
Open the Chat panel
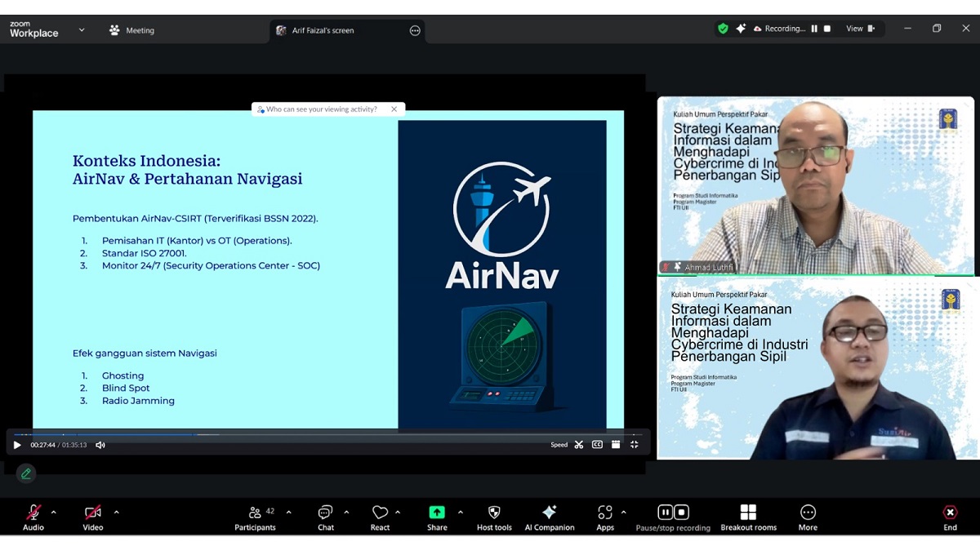click(325, 517)
